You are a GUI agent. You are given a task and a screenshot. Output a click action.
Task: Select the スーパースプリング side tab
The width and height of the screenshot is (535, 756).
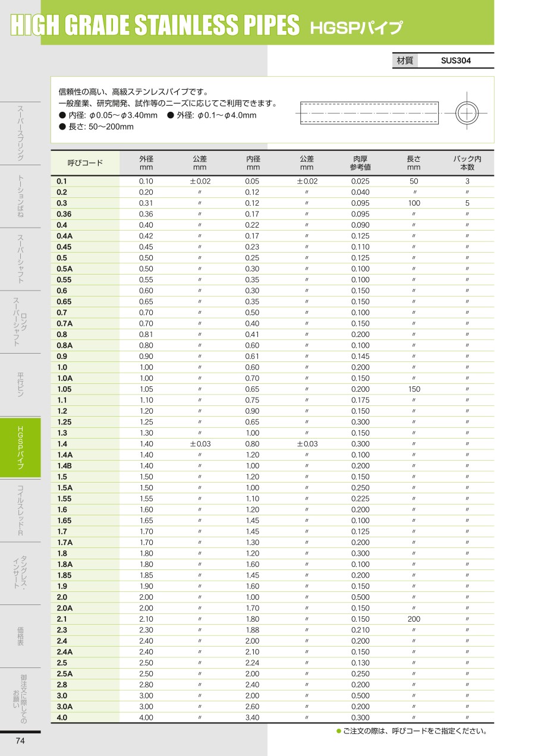click(20, 133)
